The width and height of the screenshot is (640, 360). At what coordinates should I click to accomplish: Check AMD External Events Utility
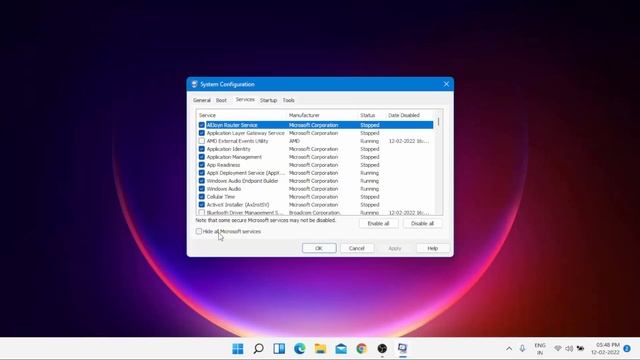click(202, 141)
